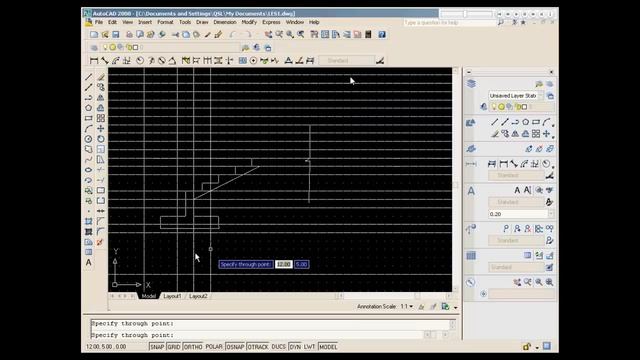
Task: Click the New drawing icon
Action: pyautogui.click(x=94, y=35)
